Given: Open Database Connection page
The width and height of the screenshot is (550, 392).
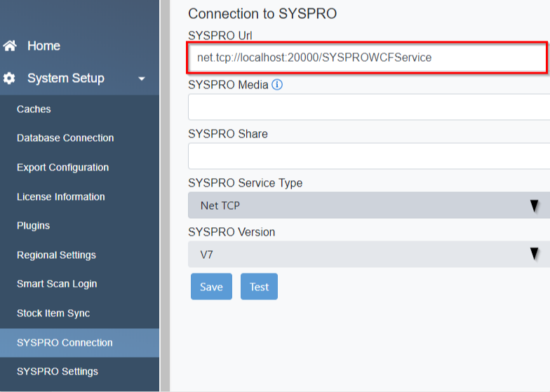Looking at the screenshot, I should tap(65, 137).
